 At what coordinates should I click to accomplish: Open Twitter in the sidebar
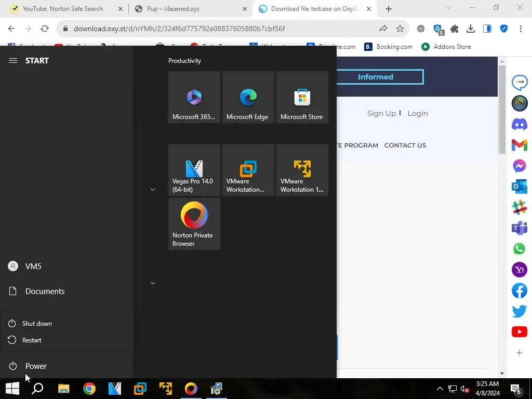[520, 311]
